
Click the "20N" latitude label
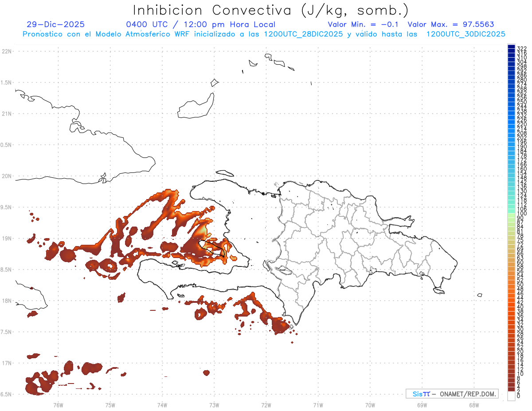6,176
